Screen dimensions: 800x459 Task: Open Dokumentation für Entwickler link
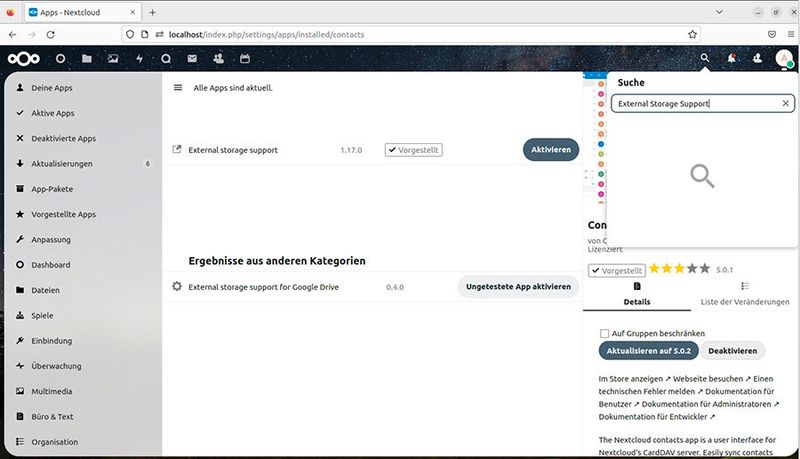[x=657, y=417]
